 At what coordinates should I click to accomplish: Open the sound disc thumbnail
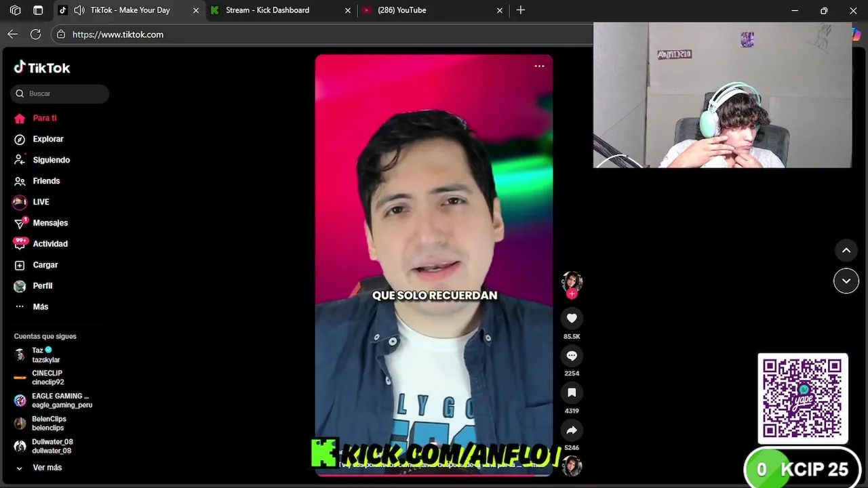[x=572, y=466]
